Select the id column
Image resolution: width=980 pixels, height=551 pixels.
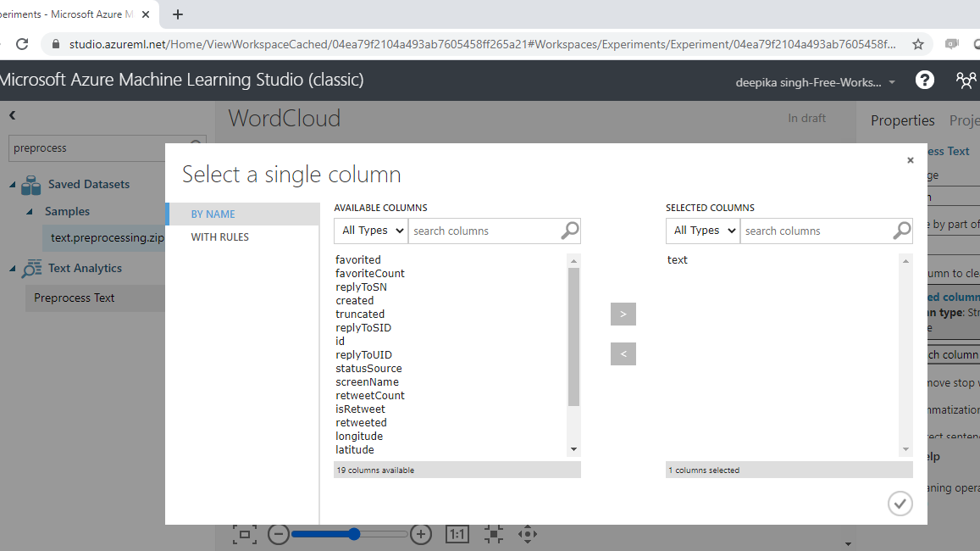click(x=340, y=341)
